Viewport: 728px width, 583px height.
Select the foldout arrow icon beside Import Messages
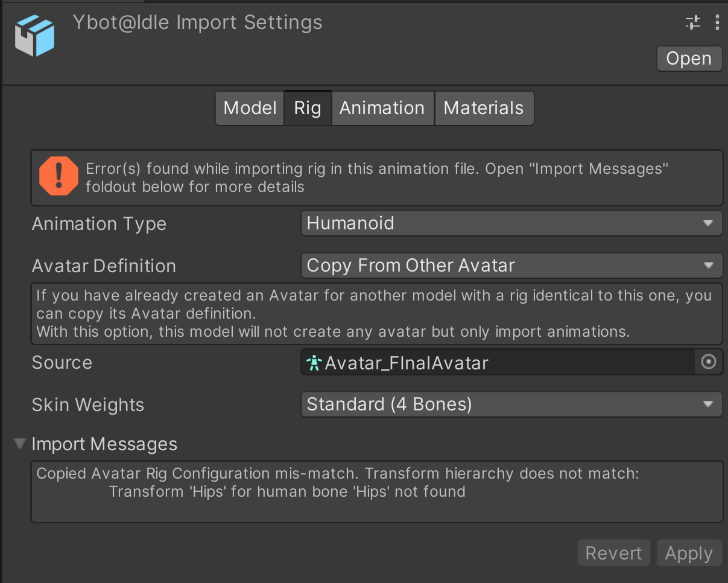pyautogui.click(x=19, y=444)
